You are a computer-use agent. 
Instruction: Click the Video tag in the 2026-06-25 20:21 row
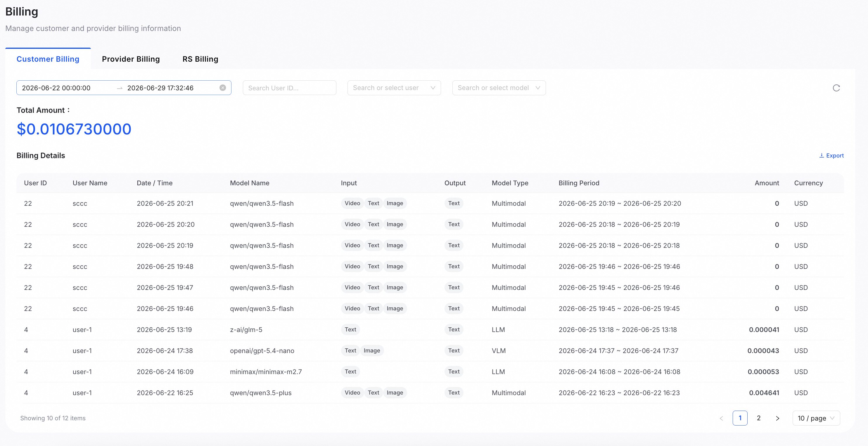352,203
